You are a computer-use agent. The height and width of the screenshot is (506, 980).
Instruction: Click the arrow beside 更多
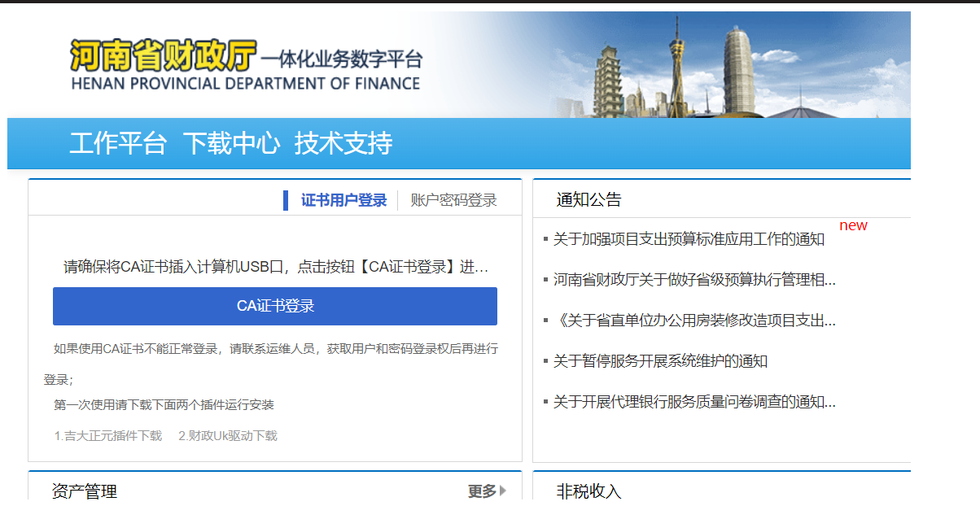pyautogui.click(x=503, y=491)
